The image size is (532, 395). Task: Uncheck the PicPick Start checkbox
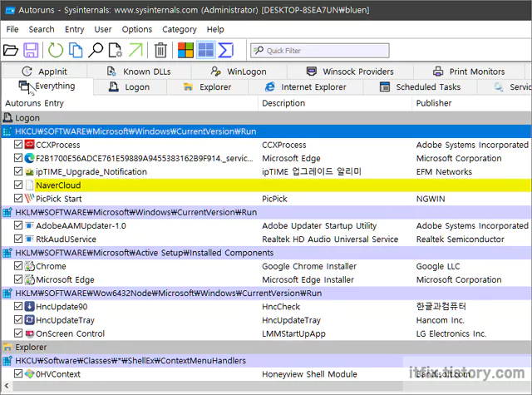pos(18,198)
